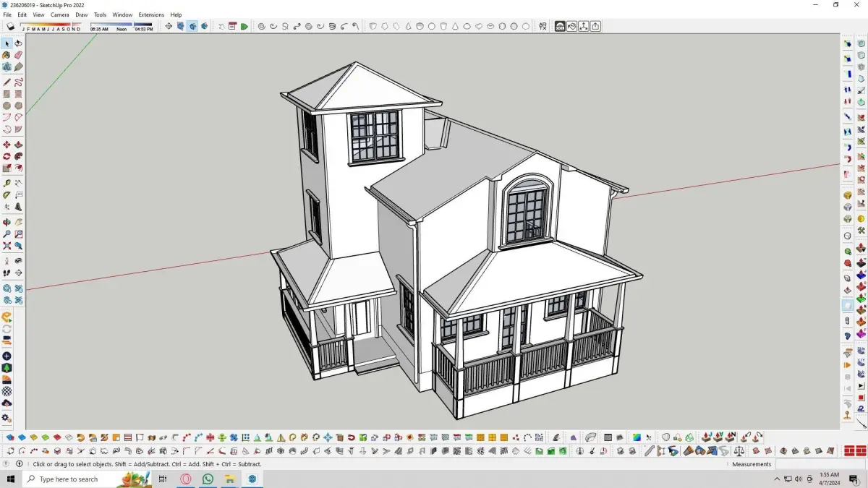
Task: Click the green tree icon in left toolbar
Action: [x=7, y=368]
